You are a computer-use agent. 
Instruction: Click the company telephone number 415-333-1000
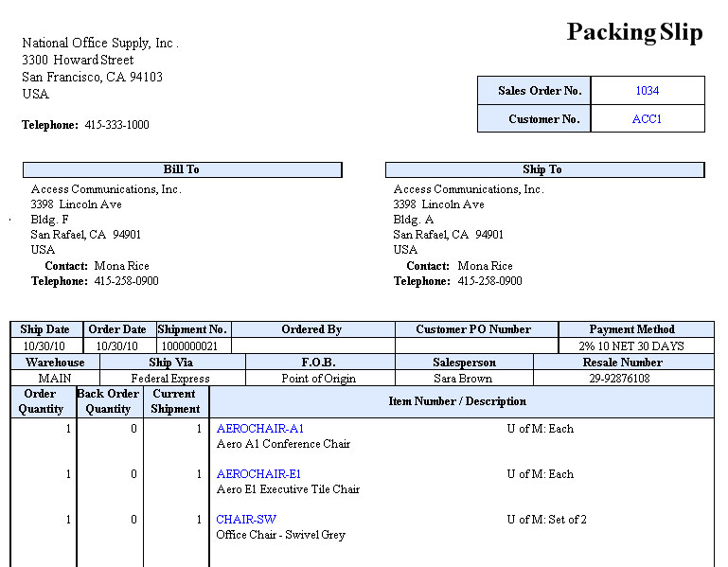[x=116, y=125]
